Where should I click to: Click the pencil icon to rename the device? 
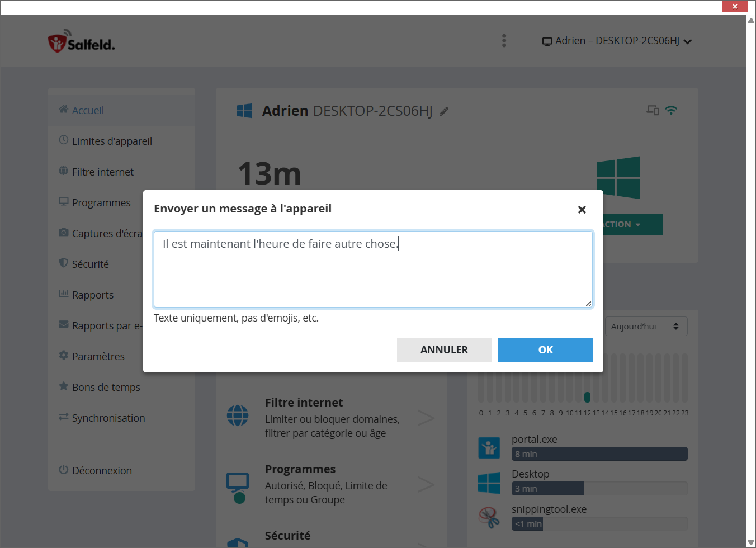[x=444, y=111]
